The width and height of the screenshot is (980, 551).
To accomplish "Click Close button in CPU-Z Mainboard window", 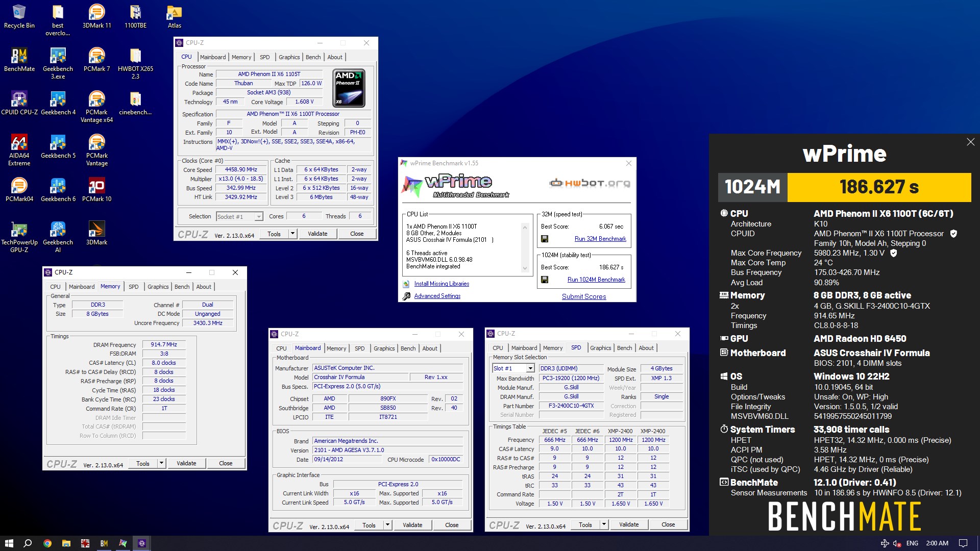I will coord(452,525).
